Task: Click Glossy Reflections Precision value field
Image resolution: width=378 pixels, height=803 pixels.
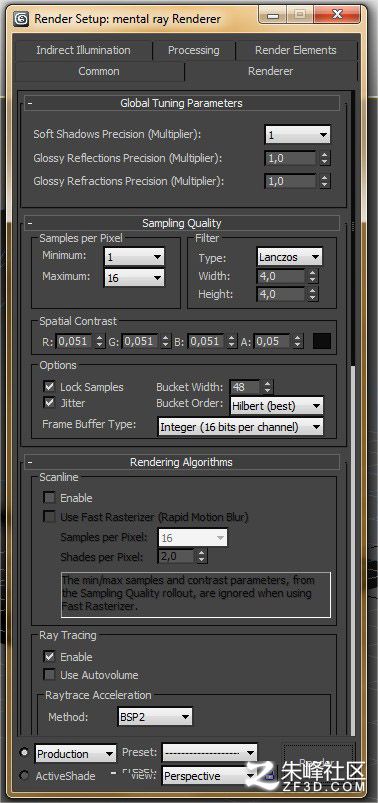Action: coord(290,158)
